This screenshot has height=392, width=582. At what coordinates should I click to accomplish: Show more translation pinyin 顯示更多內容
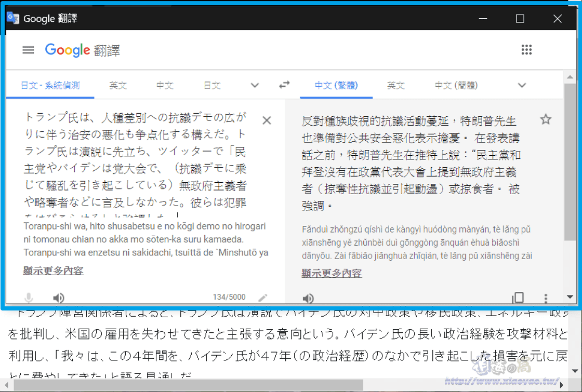pos(332,273)
